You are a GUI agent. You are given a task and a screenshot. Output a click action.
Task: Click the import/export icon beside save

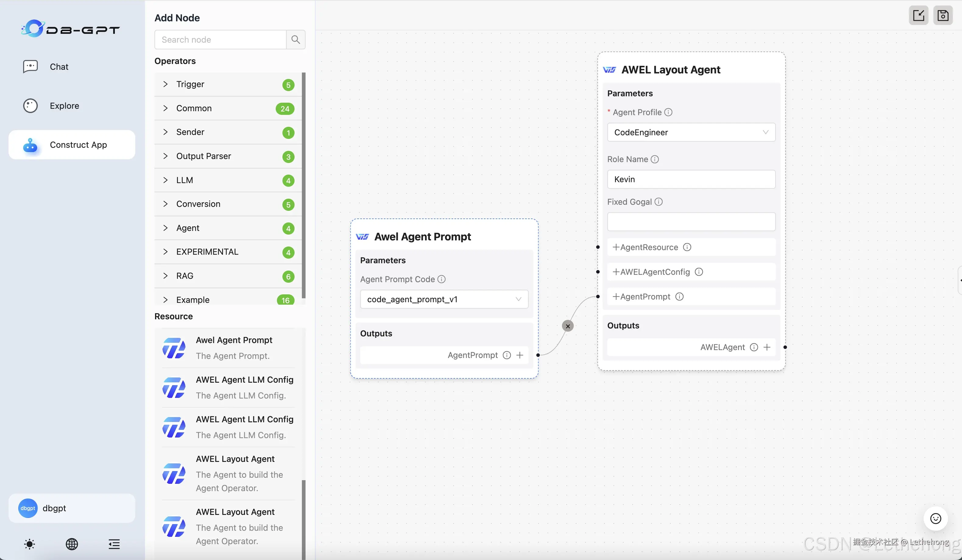(x=918, y=16)
